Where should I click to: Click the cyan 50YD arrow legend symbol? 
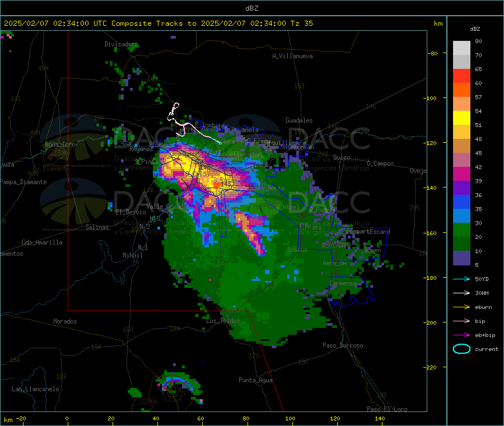point(461,279)
